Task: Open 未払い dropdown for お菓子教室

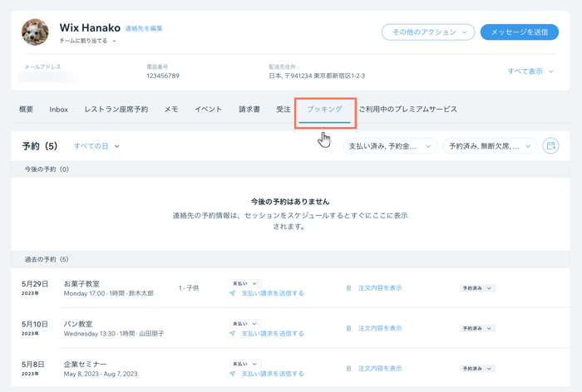Action: tap(245, 283)
